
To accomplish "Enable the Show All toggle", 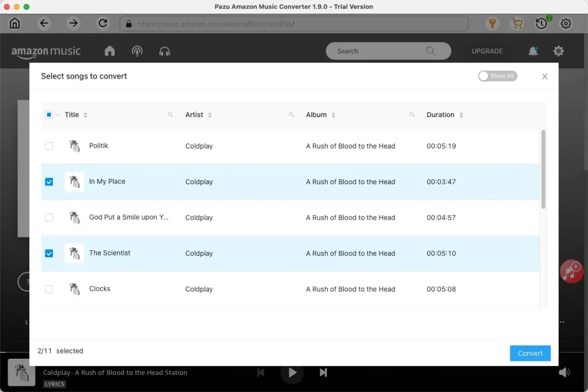I will (497, 75).
